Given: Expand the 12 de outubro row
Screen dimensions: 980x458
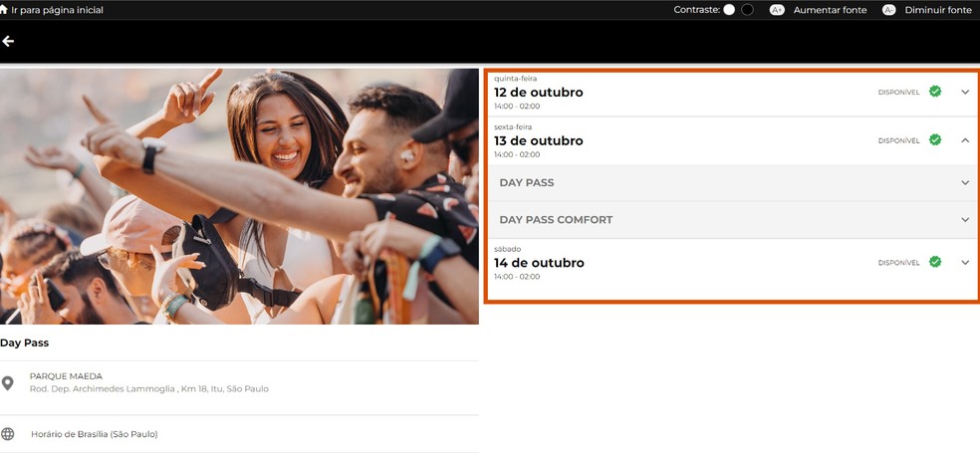Looking at the screenshot, I should point(965,92).
